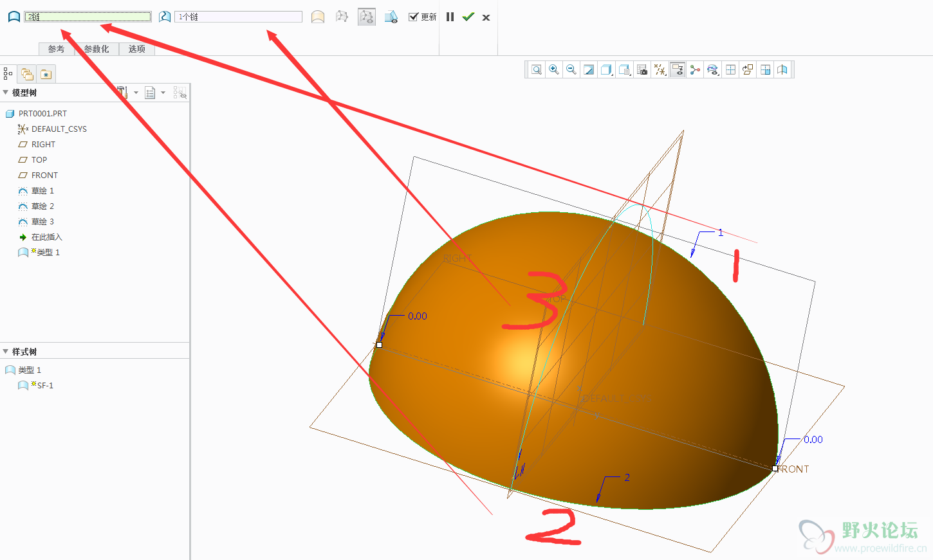The width and height of the screenshot is (933, 560).
Task: Click the green checkmark to accept feature
Action: click(468, 17)
